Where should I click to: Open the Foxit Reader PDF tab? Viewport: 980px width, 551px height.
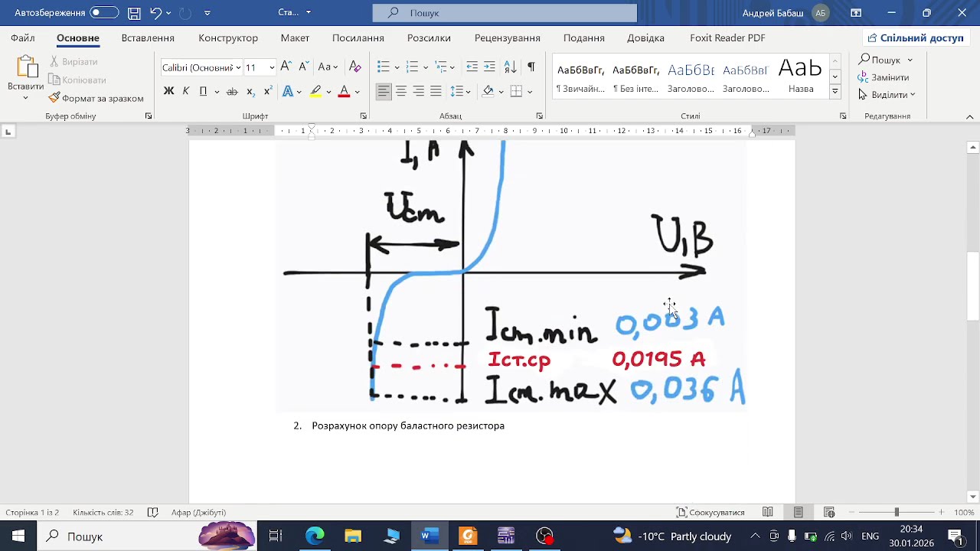(727, 37)
